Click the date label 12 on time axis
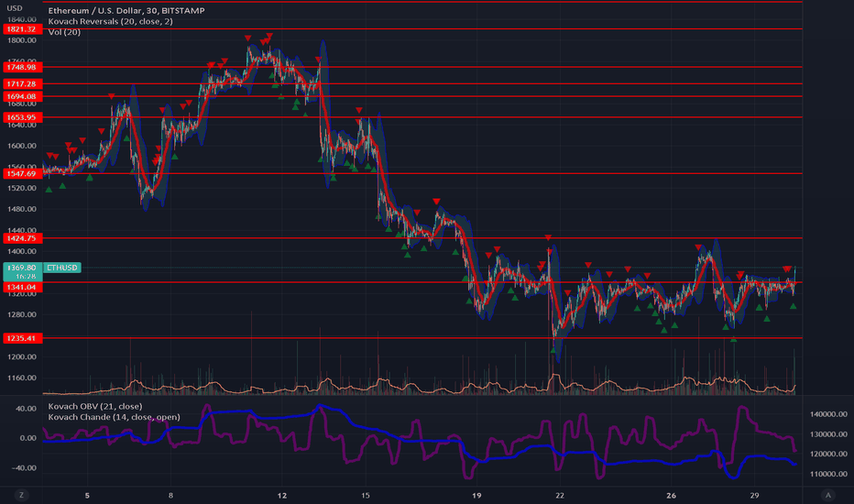Viewport: 854px width, 504px height. pyautogui.click(x=281, y=495)
